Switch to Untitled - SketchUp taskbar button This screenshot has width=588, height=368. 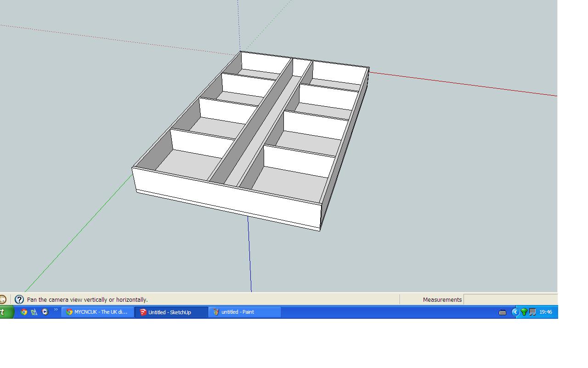pos(171,312)
